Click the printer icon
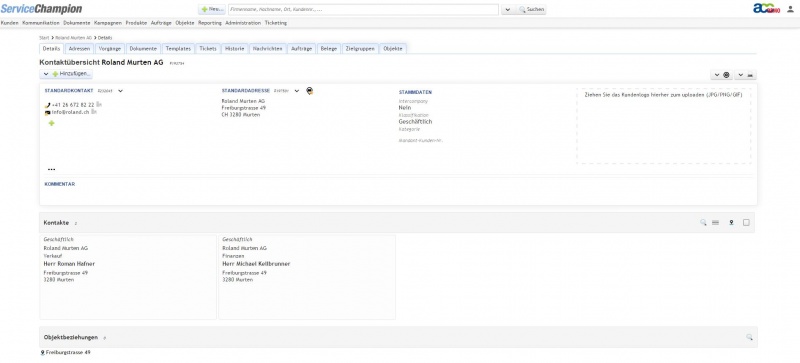 click(751, 75)
